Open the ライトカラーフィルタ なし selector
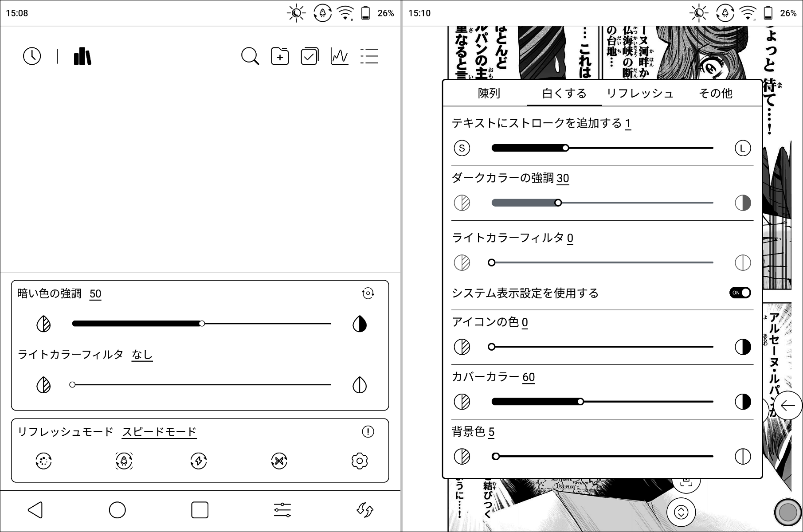 [142, 354]
